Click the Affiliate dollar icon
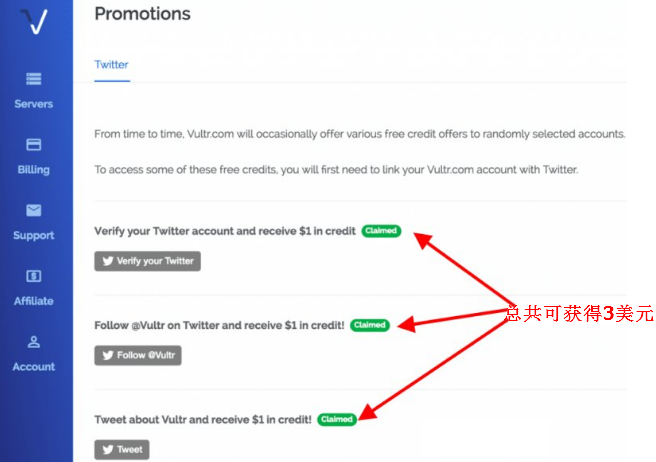Viewport: 656px width, 462px height. coord(34,276)
